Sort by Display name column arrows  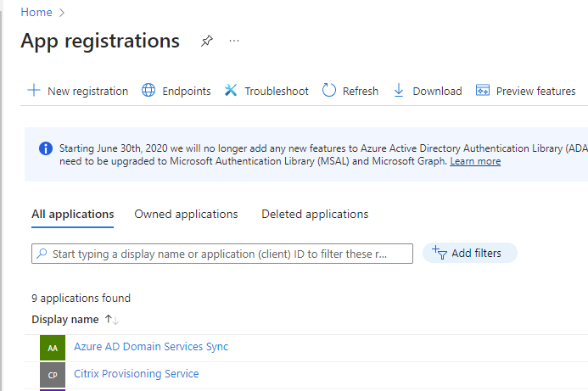tap(111, 320)
